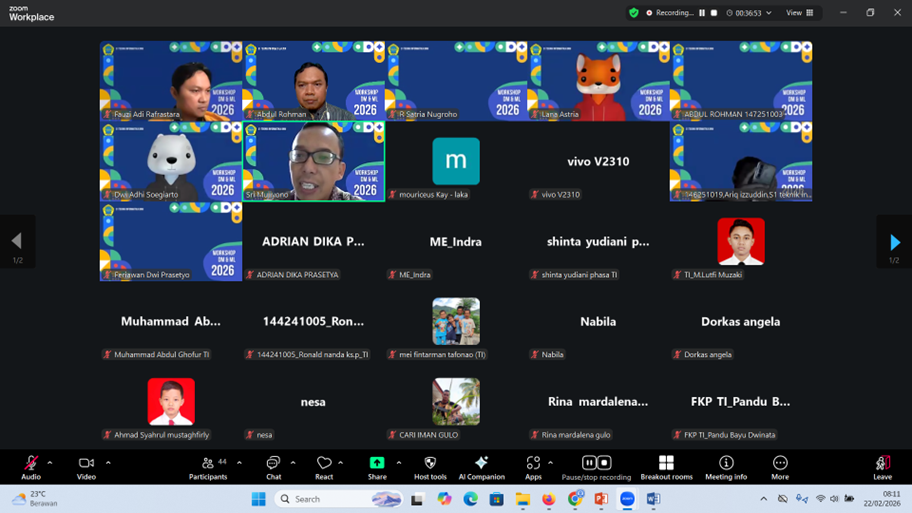The height and width of the screenshot is (513, 912).
Task: Expand video options arrow next to Video
Action: [108, 463]
